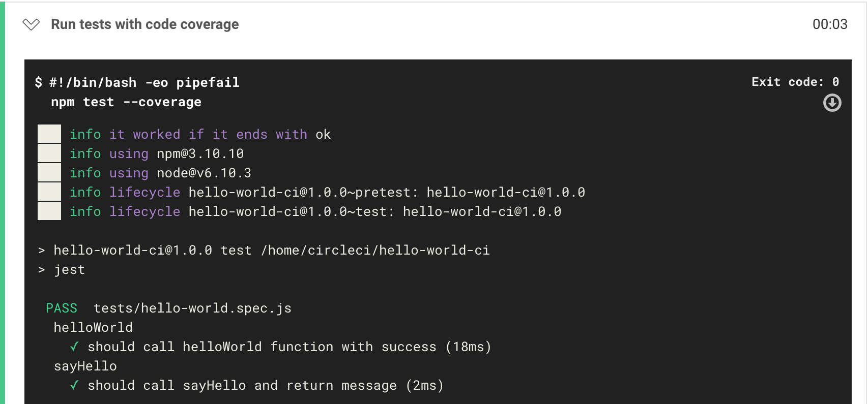Toggle the box beside 'it worked if it ends with ok'
The image size is (868, 404).
click(x=49, y=134)
